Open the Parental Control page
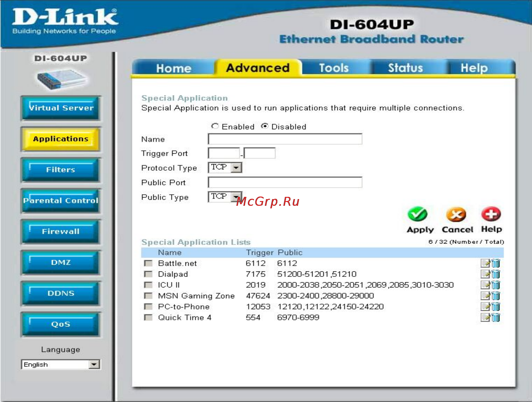The height and width of the screenshot is (402, 532). [61, 201]
